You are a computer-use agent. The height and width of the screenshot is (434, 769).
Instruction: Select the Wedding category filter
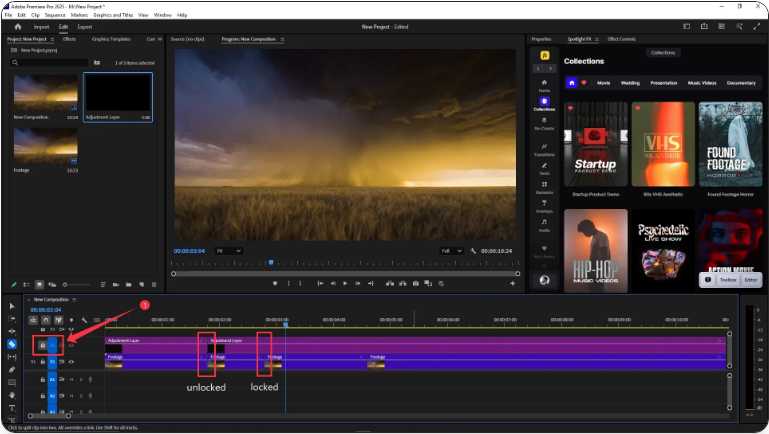coord(630,83)
